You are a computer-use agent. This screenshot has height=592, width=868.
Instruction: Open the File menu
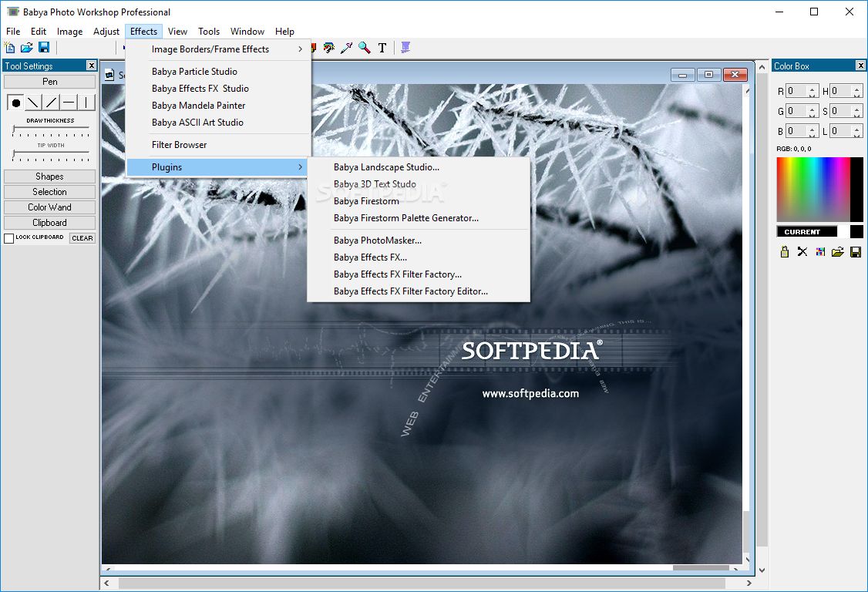point(13,32)
